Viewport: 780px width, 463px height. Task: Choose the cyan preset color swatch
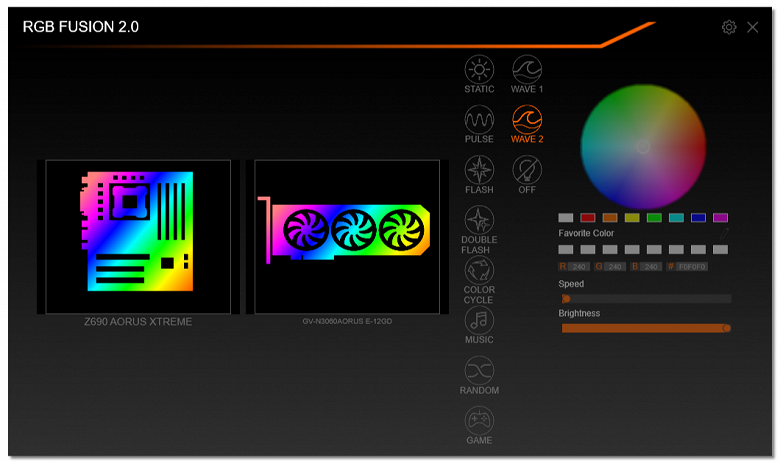[x=676, y=218]
